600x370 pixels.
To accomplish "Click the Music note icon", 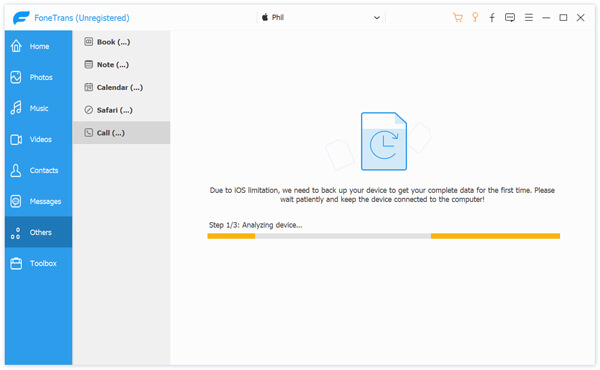I will coord(16,108).
